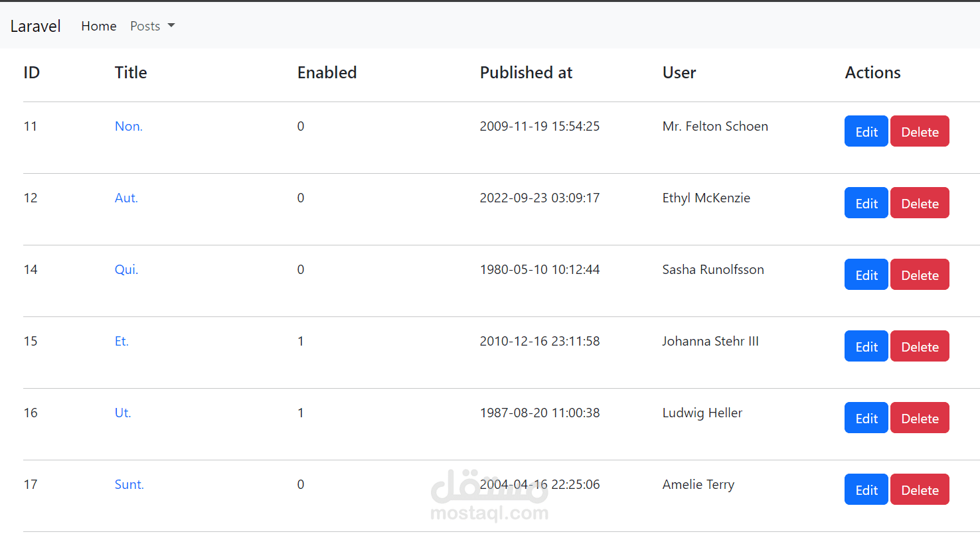Click ID cell 16
This screenshot has height=534, width=980.
point(31,413)
